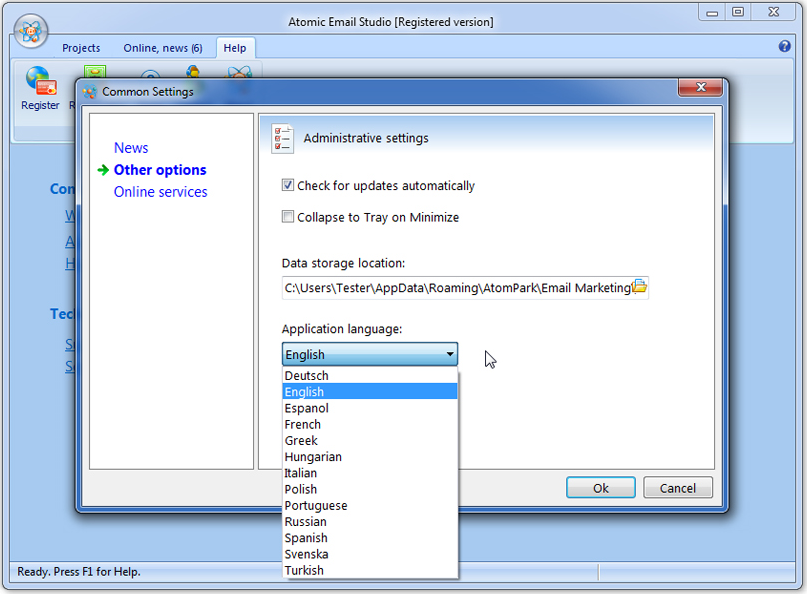This screenshot has height=594, width=807.
Task: Dismiss the dialog with Cancel
Action: click(677, 487)
